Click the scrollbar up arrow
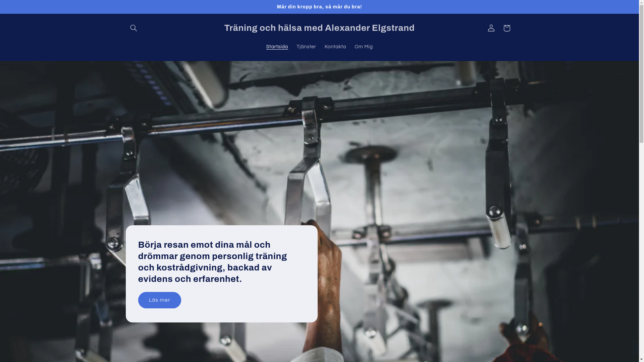Image resolution: width=644 pixels, height=362 pixels. point(641,3)
